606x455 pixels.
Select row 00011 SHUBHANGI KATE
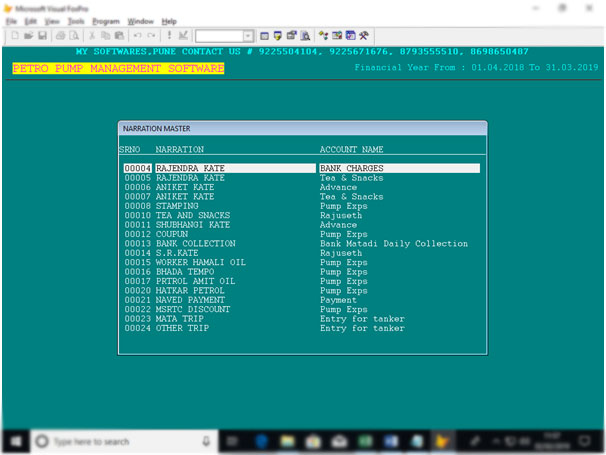[x=302, y=225]
